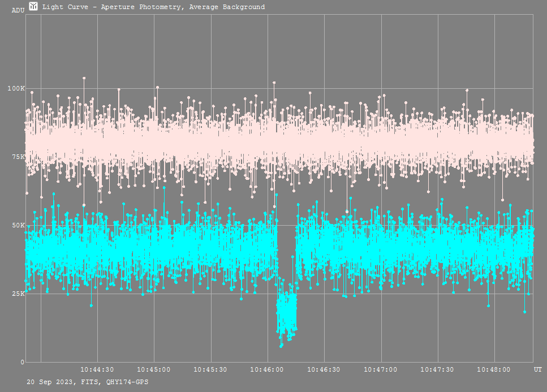The image size is (547, 392).
Task: Click the Tangra logo icon in the chart title
Action: click(x=33, y=6)
